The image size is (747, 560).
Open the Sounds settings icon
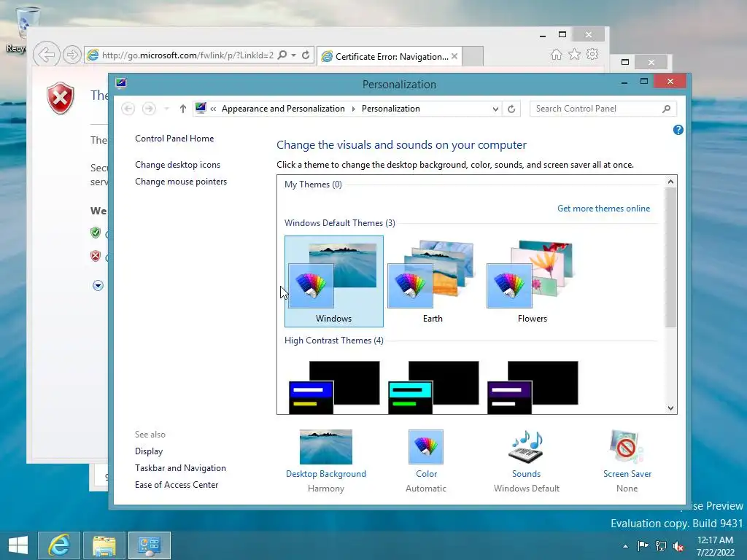[x=526, y=447]
